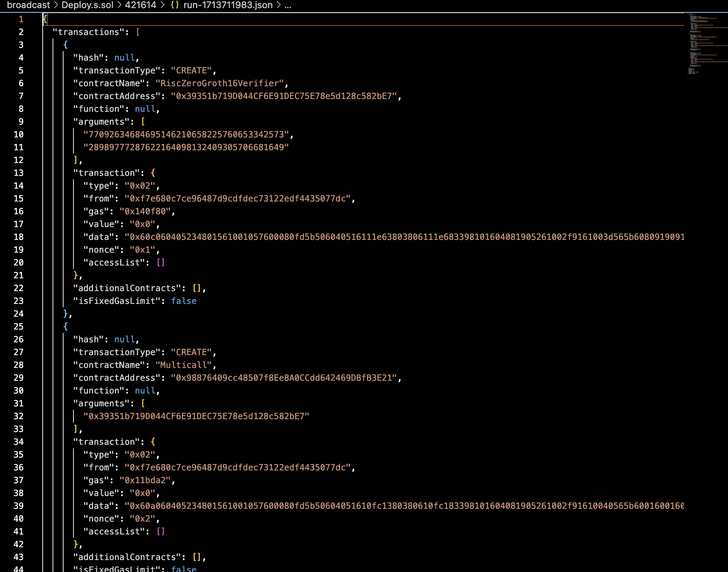
Task: Click the JSON braces file icon in breadcrumb
Action: pyautogui.click(x=175, y=5)
